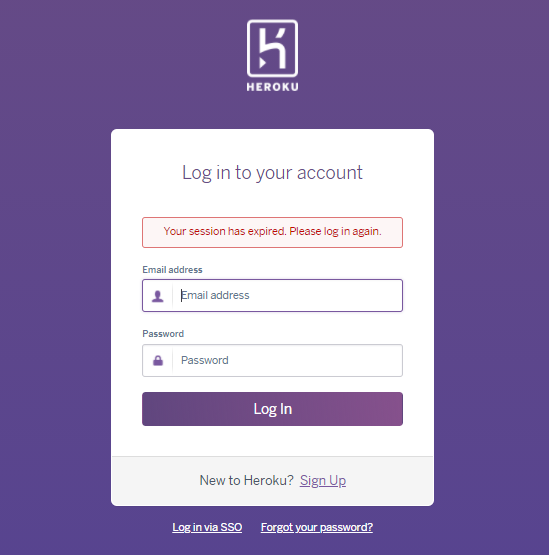Screen dimensions: 549x555
Task: Click the Email address label above field
Action: 172,270
